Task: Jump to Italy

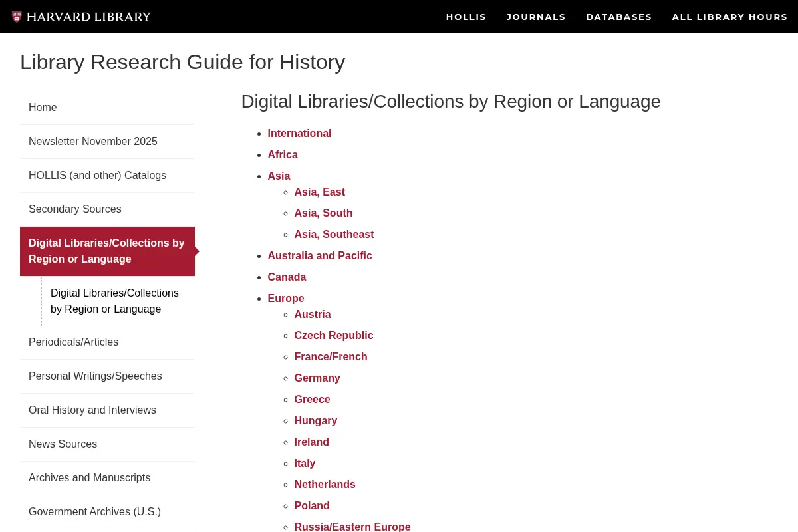Action: point(305,464)
